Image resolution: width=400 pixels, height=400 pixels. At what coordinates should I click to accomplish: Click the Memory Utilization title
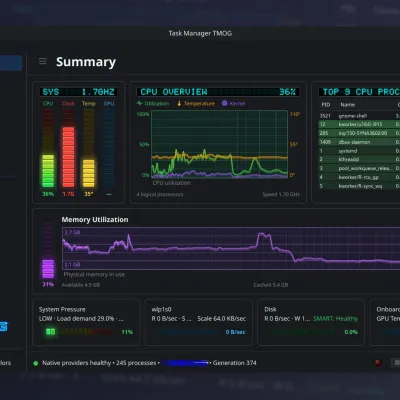(95, 220)
